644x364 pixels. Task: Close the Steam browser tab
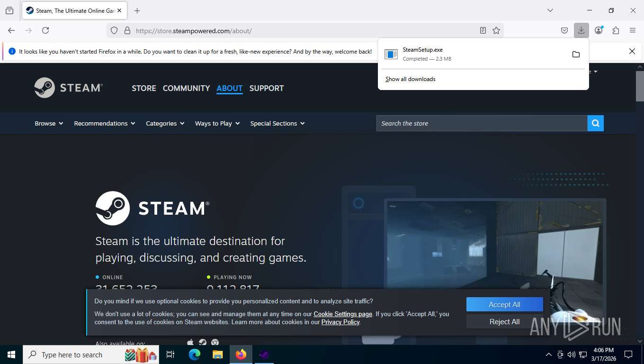pos(119,10)
